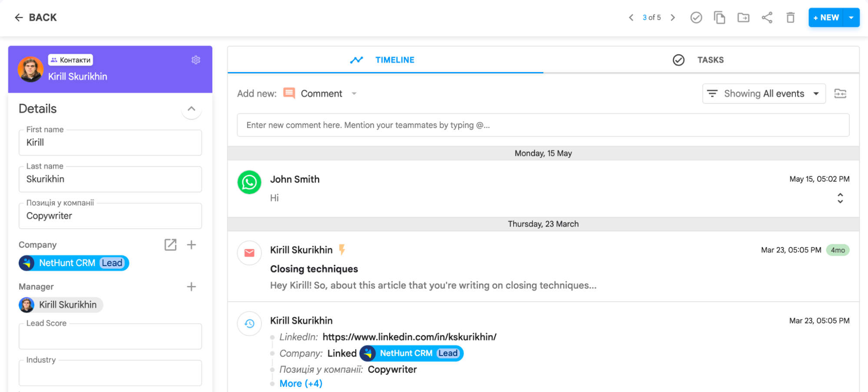Click the record history icon on Kirill's update

pos(249,323)
